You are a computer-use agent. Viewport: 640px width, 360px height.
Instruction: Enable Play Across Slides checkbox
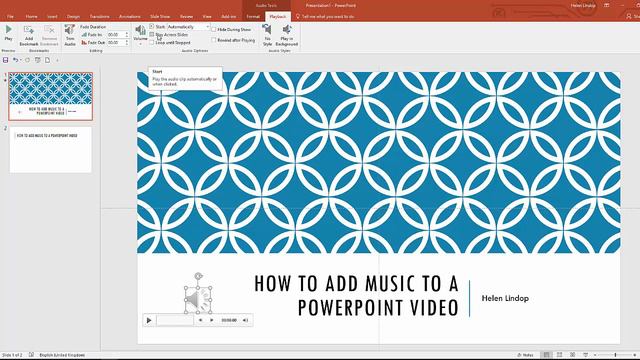click(152, 35)
